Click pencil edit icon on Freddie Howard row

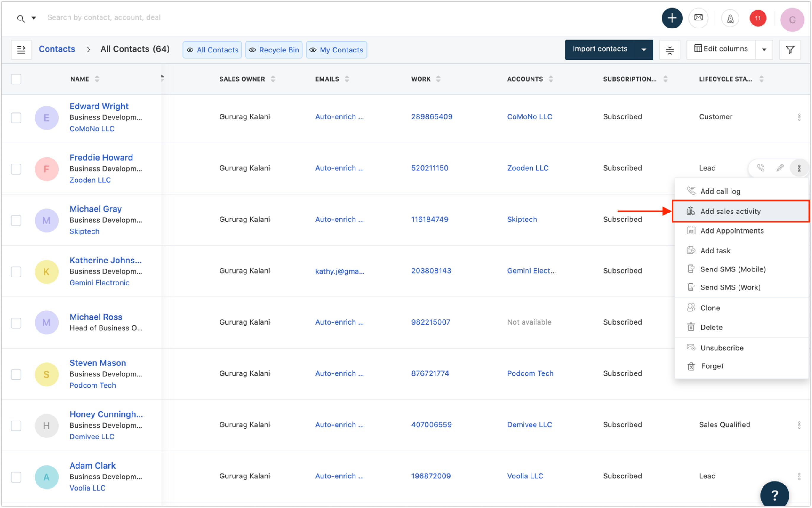pyautogui.click(x=780, y=168)
